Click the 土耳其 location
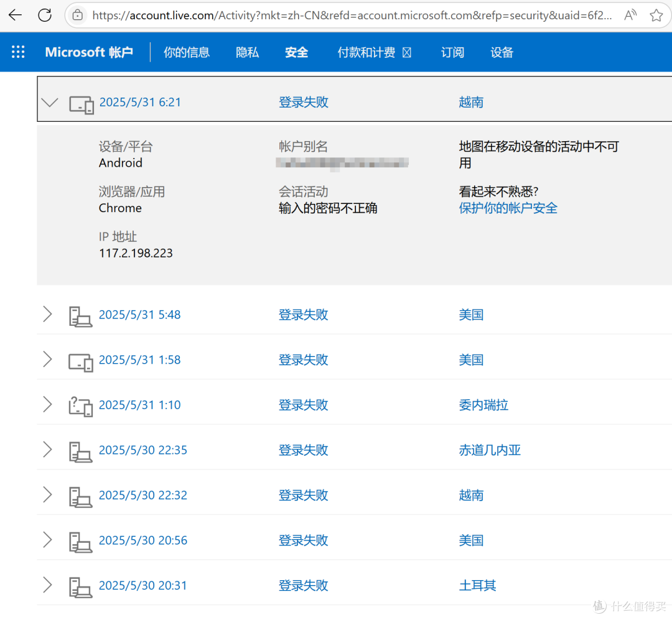Screen dimensions: 672x620 tap(477, 585)
